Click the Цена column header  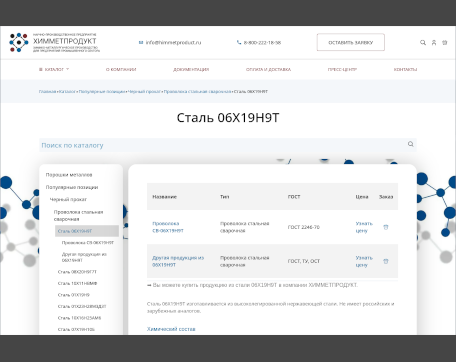pyautogui.click(x=362, y=197)
